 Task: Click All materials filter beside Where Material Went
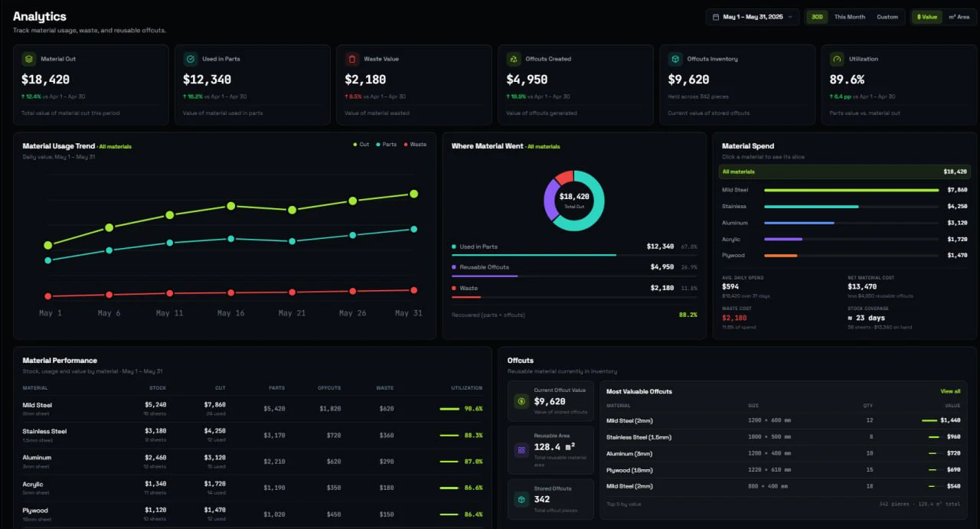pyautogui.click(x=544, y=146)
